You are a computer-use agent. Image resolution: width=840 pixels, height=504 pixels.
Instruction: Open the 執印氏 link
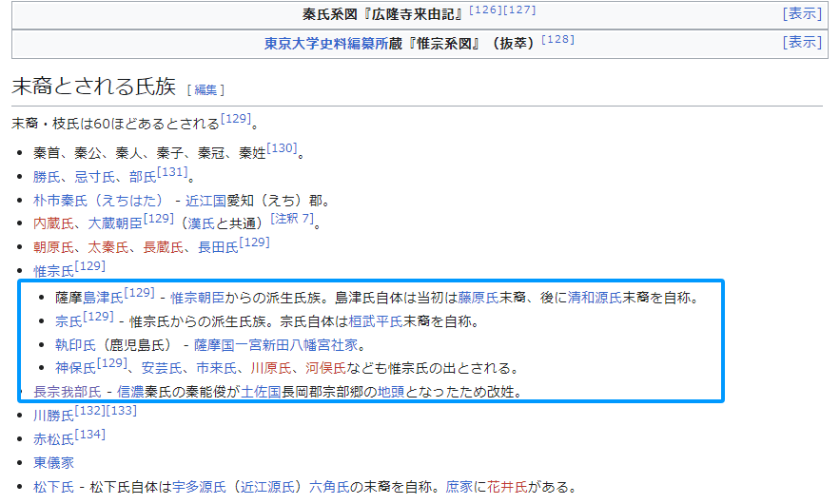pyautogui.click(x=75, y=345)
